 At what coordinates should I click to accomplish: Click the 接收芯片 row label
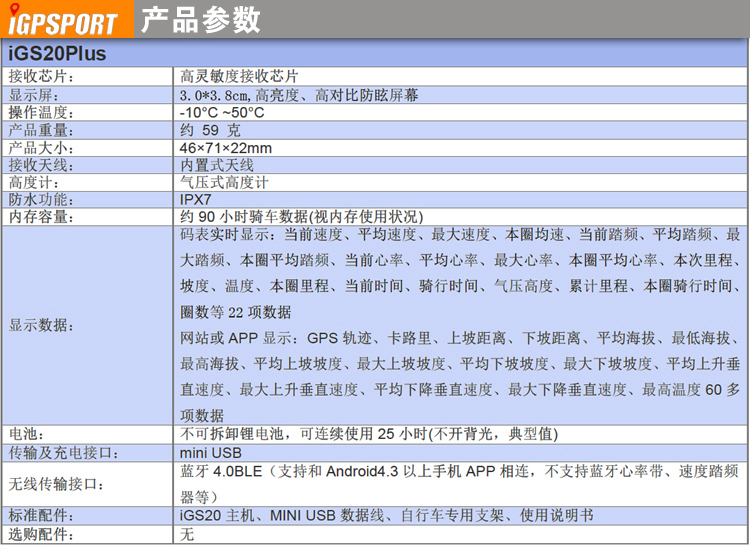coord(41,77)
